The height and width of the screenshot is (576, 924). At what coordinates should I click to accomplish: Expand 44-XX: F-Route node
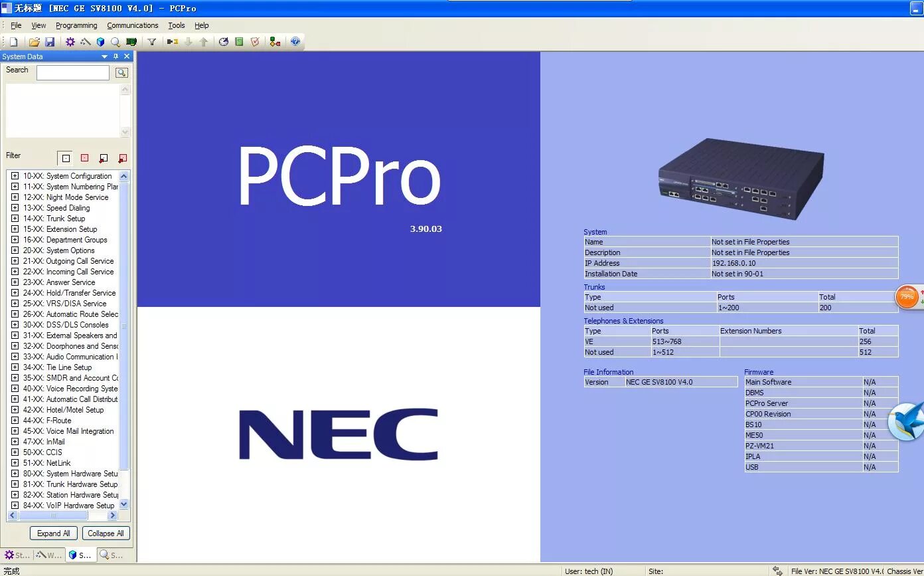(x=15, y=421)
